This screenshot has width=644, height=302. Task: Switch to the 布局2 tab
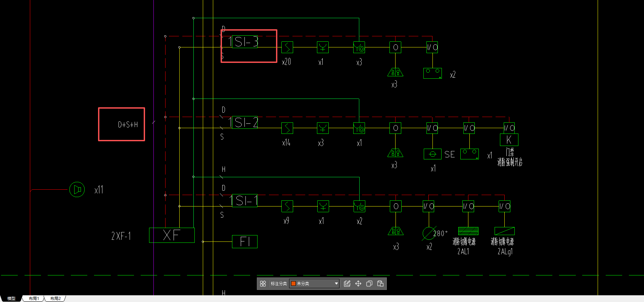coord(55,299)
